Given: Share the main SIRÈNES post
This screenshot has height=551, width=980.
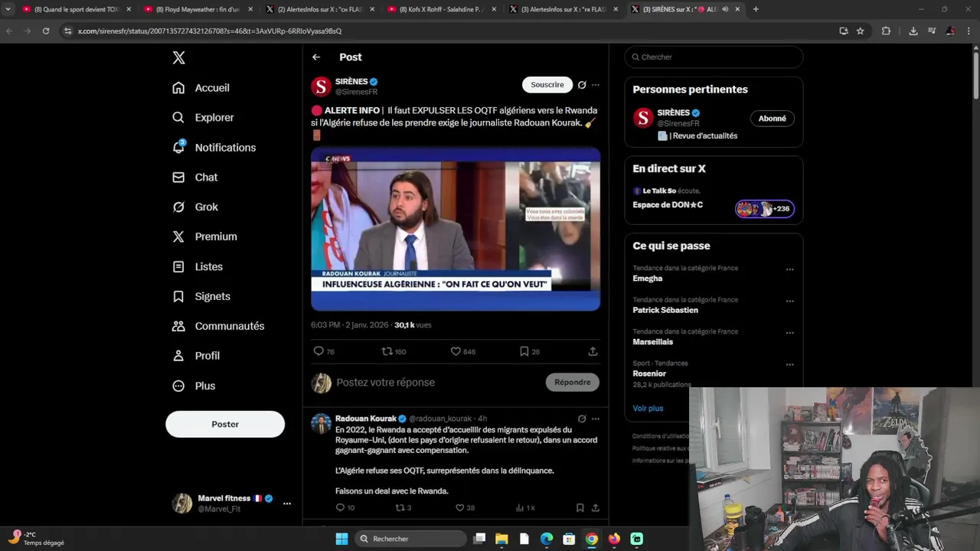Looking at the screenshot, I should pos(593,351).
